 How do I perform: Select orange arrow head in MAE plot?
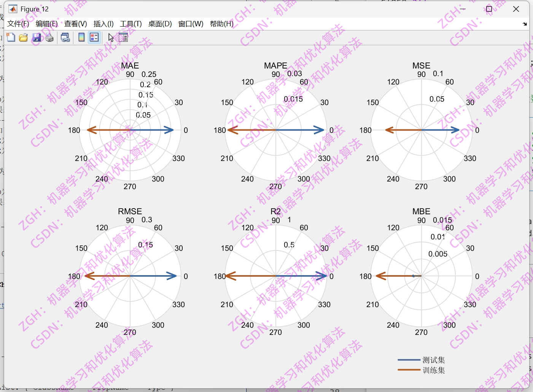(92, 130)
